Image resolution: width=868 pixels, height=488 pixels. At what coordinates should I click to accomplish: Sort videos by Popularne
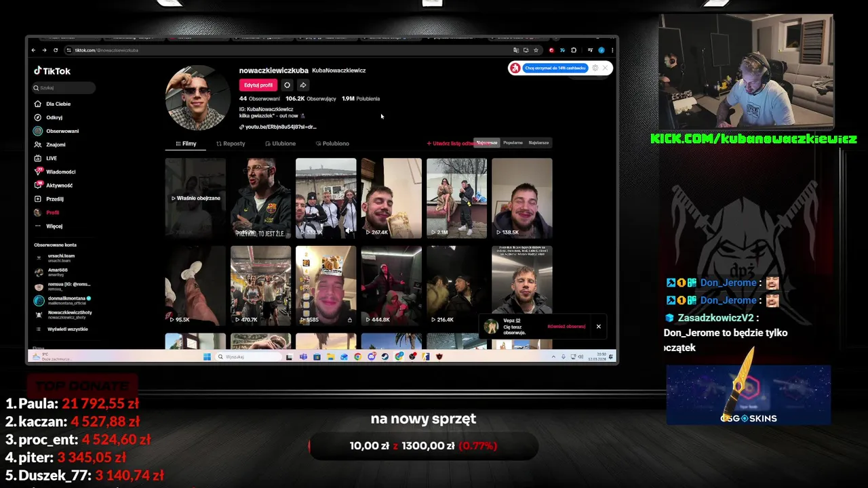click(x=513, y=143)
